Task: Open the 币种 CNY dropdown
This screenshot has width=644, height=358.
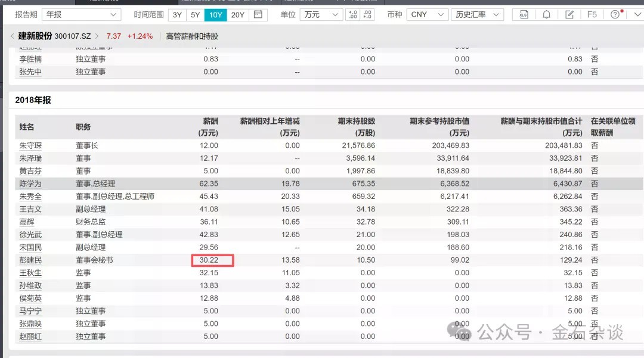Action: pos(427,15)
